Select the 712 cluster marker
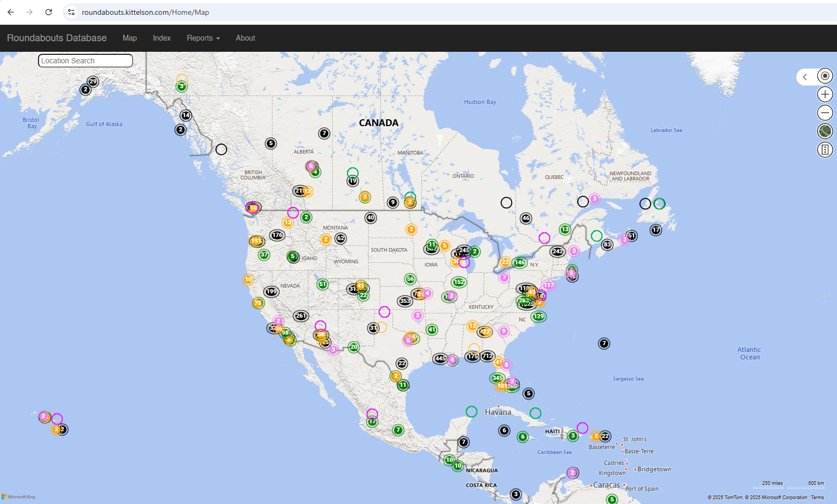837x504 pixels. tap(487, 356)
